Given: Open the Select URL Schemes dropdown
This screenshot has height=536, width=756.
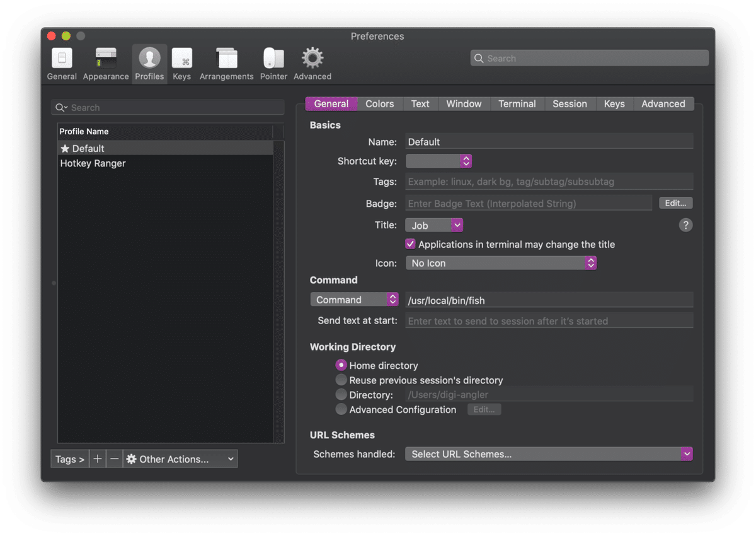Looking at the screenshot, I should (x=549, y=454).
